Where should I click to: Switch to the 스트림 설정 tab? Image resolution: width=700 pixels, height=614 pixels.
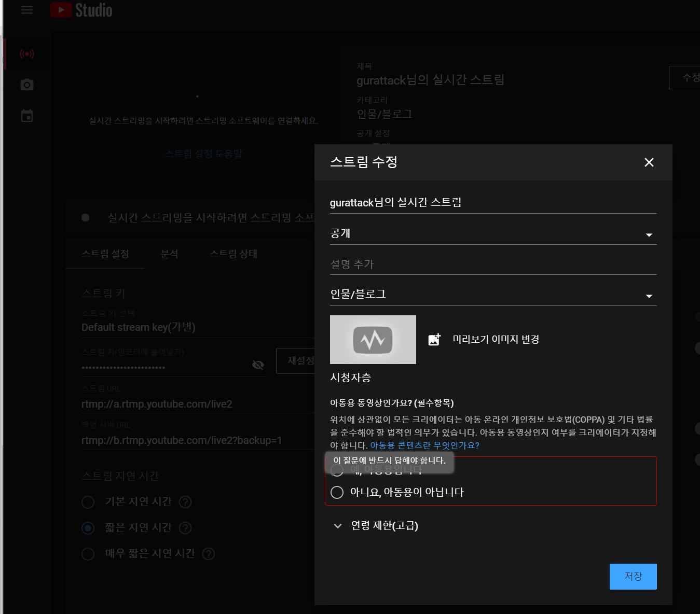click(x=105, y=254)
